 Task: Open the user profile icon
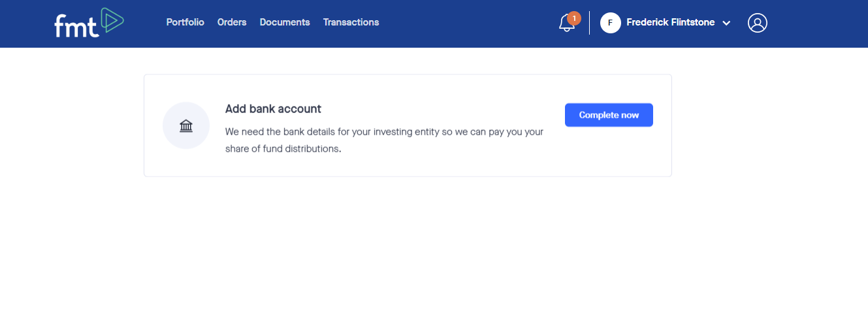(x=757, y=23)
